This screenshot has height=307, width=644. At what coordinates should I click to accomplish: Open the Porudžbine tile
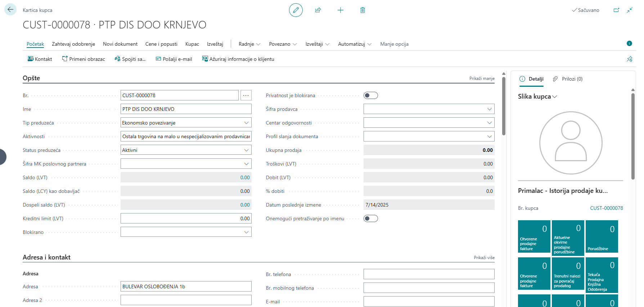(x=602, y=236)
